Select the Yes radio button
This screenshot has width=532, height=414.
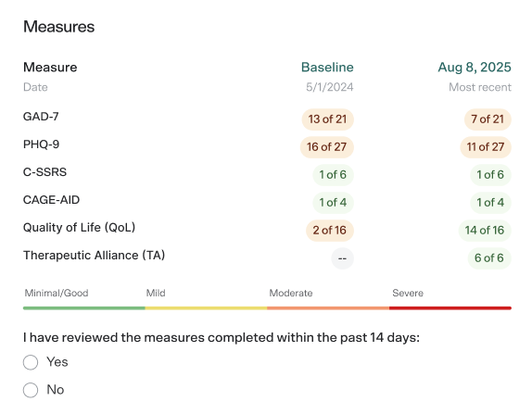click(31, 362)
